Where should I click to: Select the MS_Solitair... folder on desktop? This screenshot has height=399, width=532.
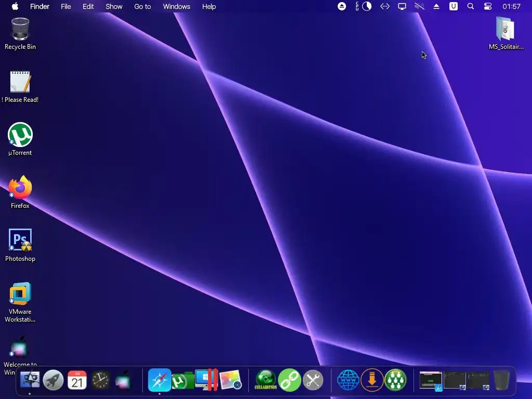(x=506, y=34)
